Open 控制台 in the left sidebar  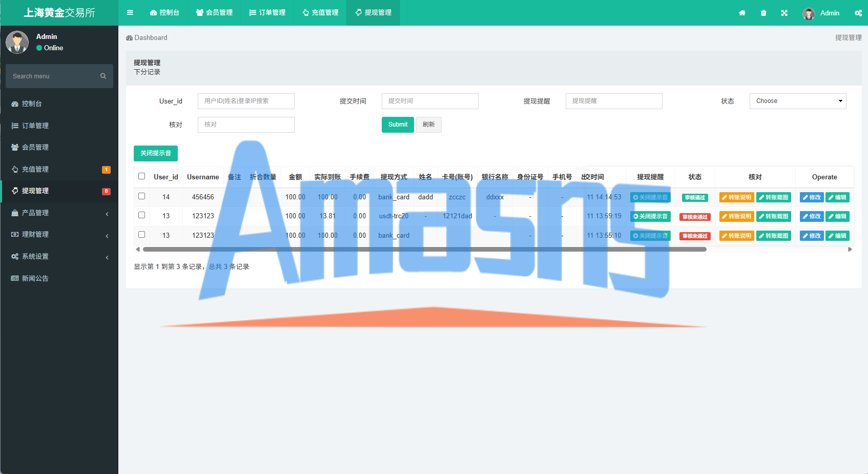coord(59,104)
